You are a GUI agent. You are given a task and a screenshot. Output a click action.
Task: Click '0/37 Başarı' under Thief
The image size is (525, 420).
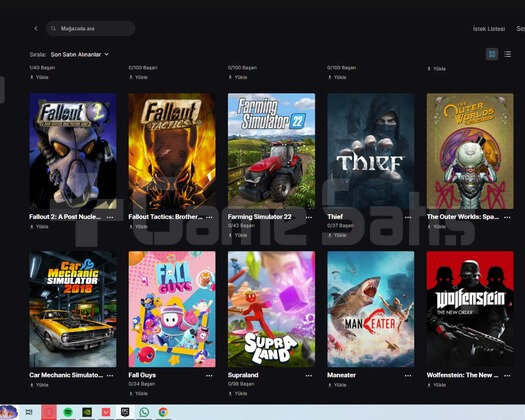point(340,226)
